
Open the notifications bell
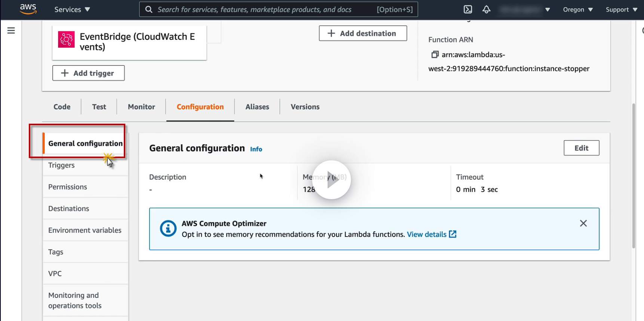(x=486, y=9)
